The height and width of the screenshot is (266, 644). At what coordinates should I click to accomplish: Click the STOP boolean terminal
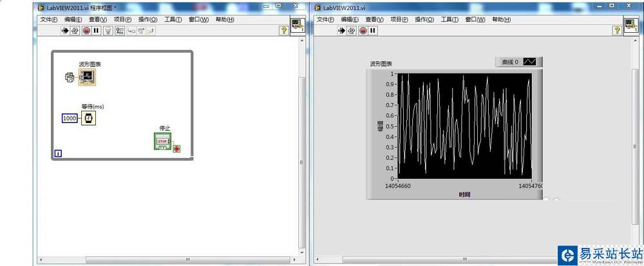pyautogui.click(x=162, y=140)
